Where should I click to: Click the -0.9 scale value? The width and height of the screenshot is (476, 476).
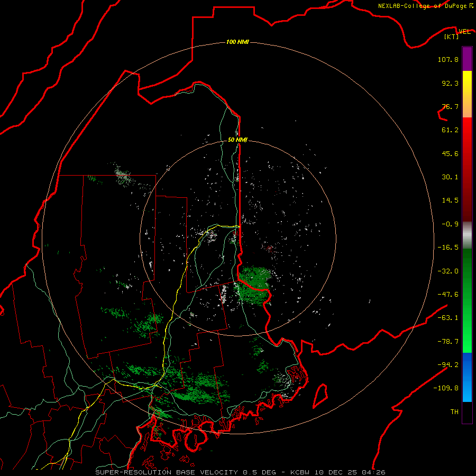pos(450,224)
